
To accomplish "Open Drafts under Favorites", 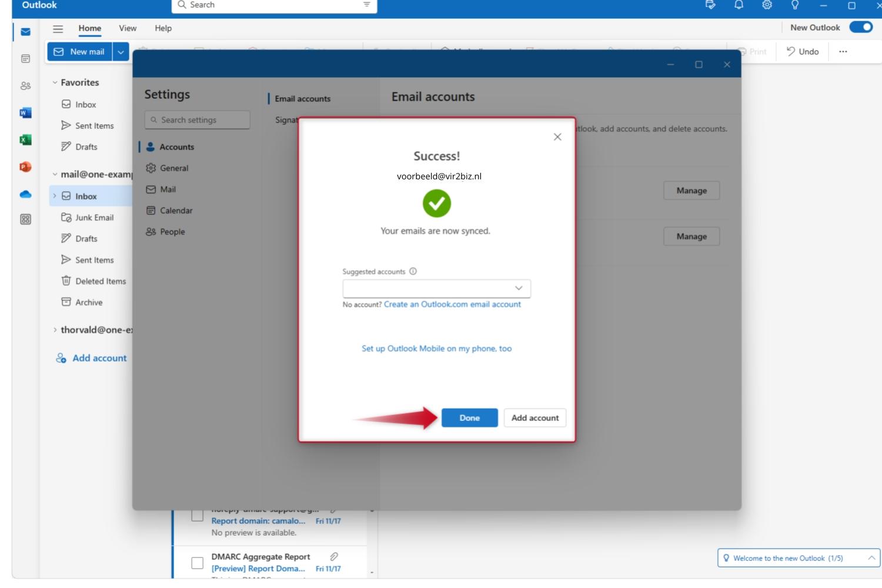I will point(86,147).
